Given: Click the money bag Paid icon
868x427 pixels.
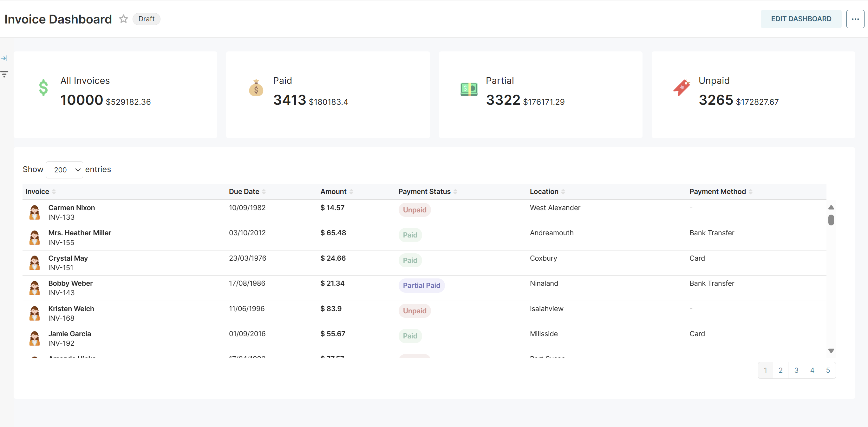Looking at the screenshot, I should tap(256, 88).
